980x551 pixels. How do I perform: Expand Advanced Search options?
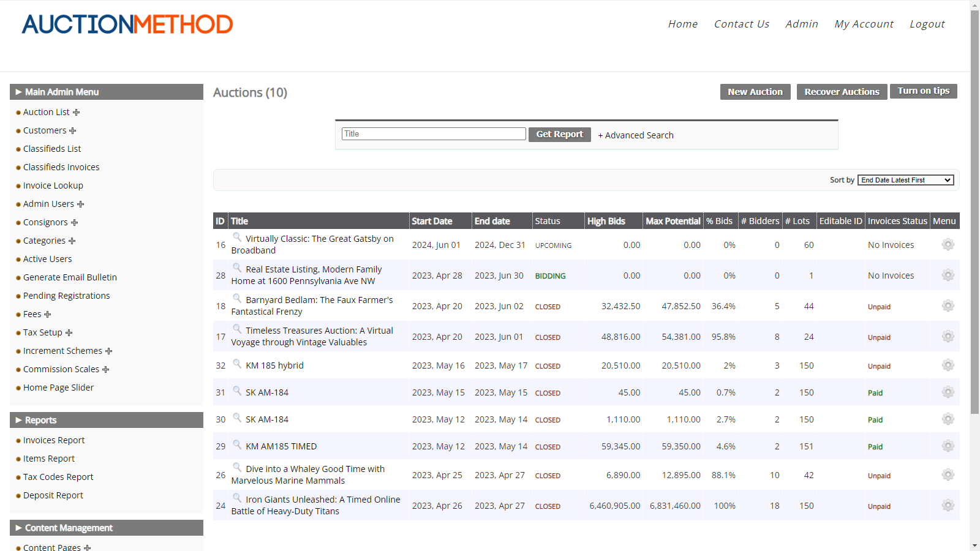click(x=636, y=135)
